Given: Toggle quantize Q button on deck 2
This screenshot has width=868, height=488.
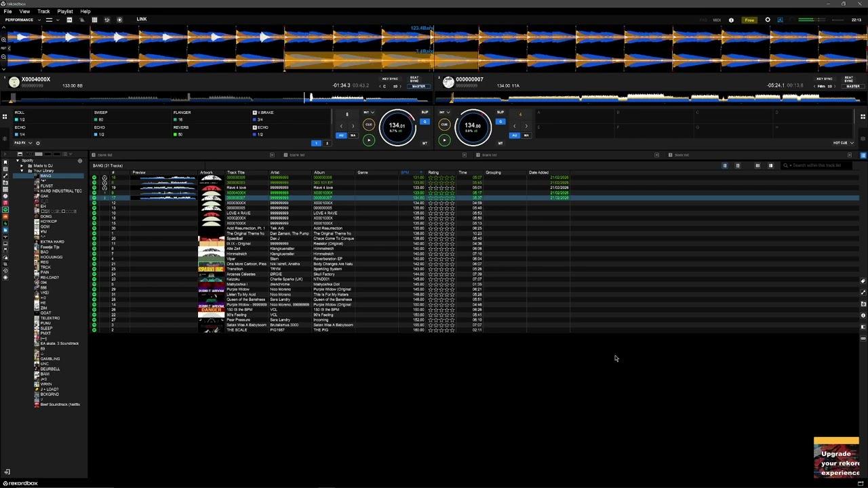Looking at the screenshot, I should (x=500, y=122).
